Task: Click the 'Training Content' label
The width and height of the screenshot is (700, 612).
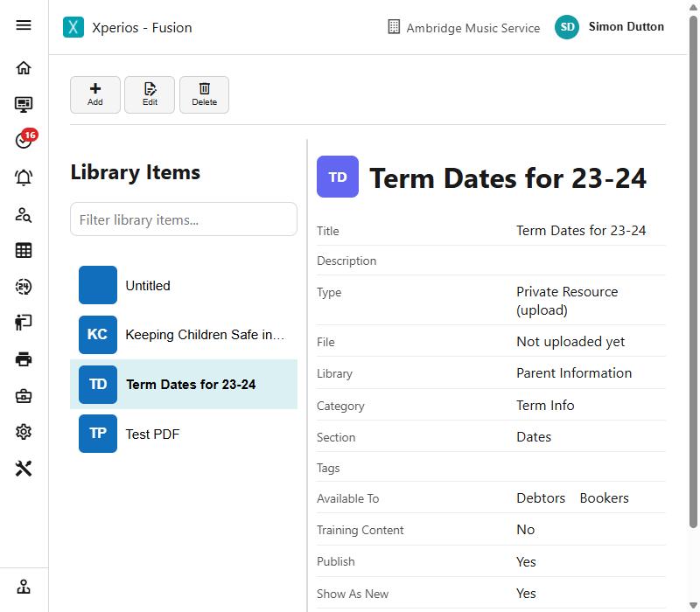Action: pos(360,530)
